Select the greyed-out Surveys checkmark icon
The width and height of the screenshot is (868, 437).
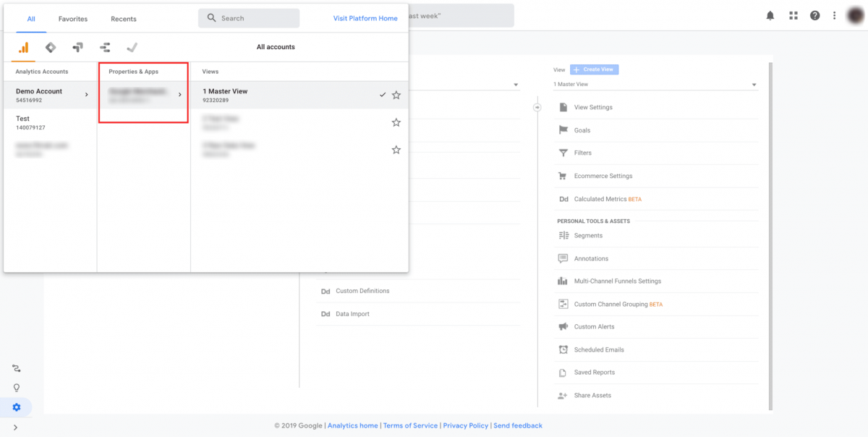coord(132,48)
